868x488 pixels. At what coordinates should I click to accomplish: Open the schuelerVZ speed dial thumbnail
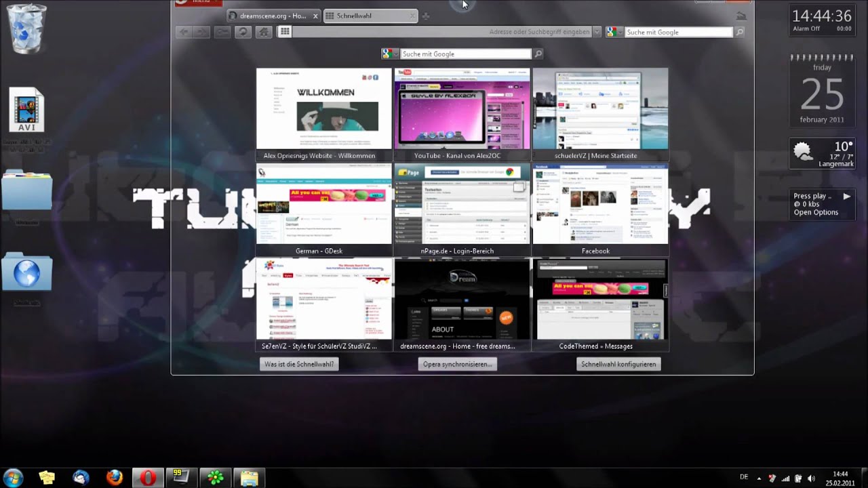(x=600, y=114)
